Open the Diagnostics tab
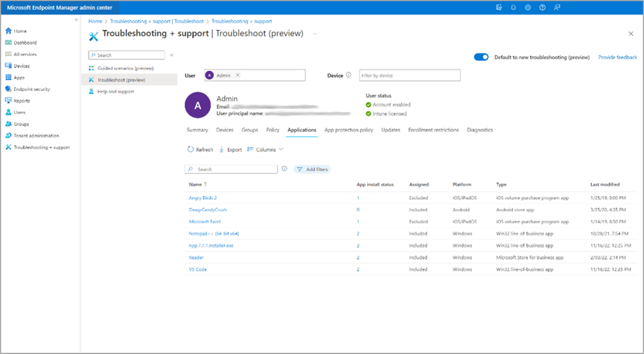The width and height of the screenshot is (644, 354). (x=480, y=130)
